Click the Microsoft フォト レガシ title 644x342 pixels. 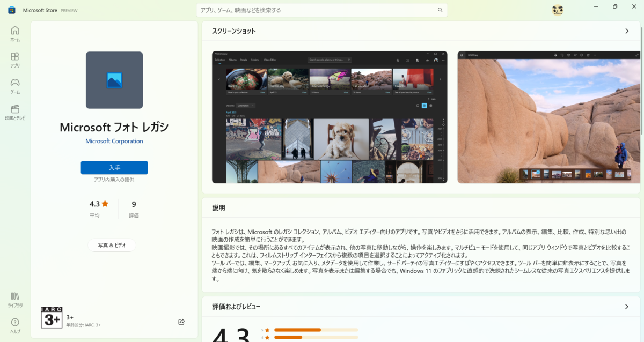pyautogui.click(x=114, y=127)
